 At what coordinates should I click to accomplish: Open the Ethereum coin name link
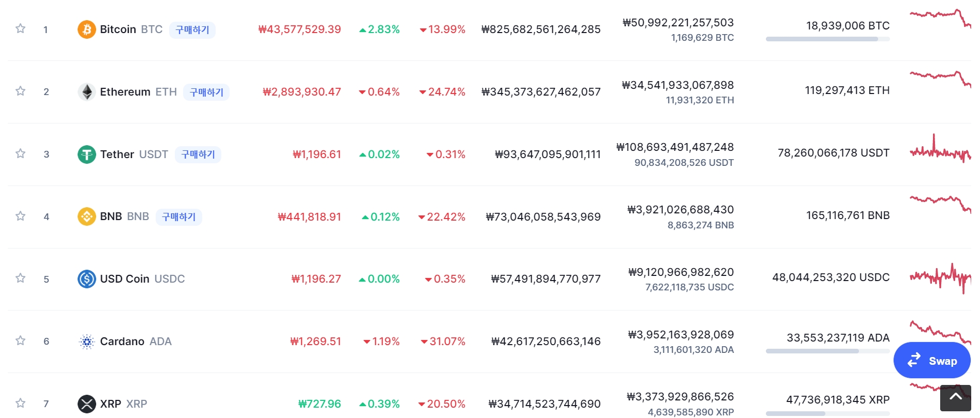click(125, 92)
